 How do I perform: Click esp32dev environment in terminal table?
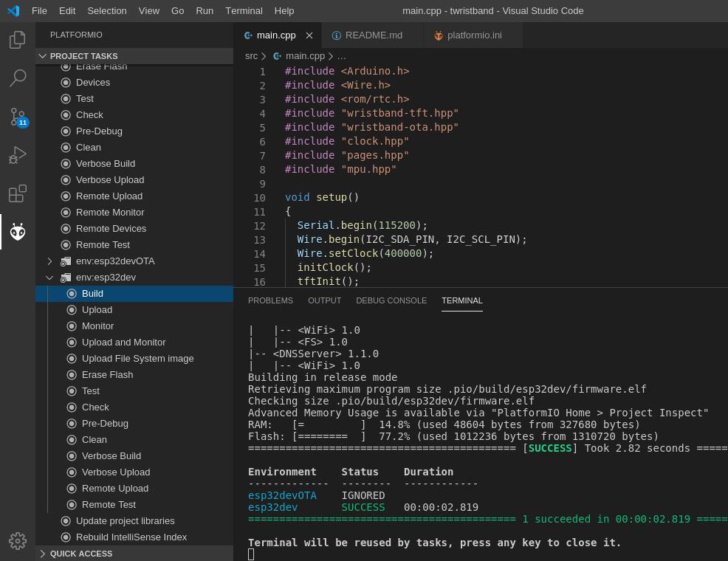[x=272, y=507]
